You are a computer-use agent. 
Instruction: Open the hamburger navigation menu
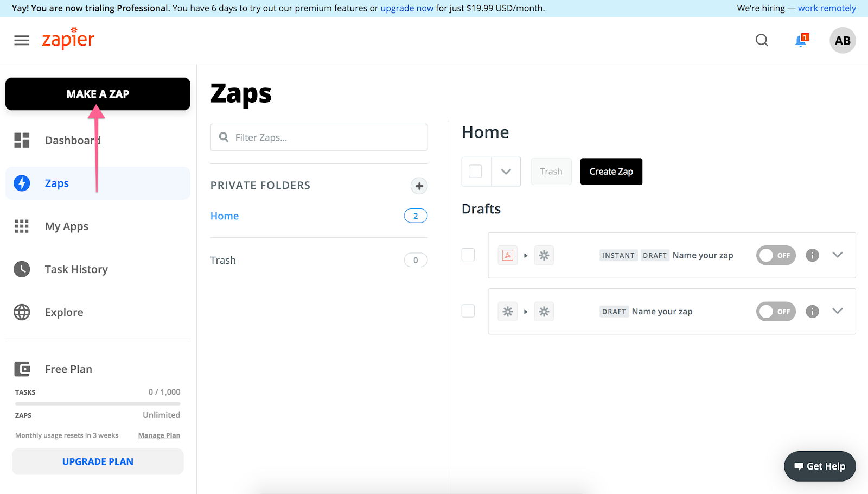click(x=22, y=40)
